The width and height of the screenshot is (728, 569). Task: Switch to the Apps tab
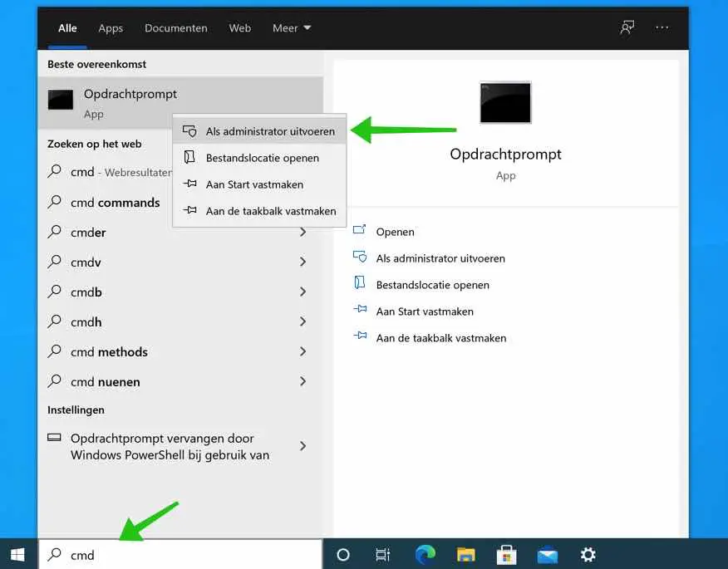point(111,28)
